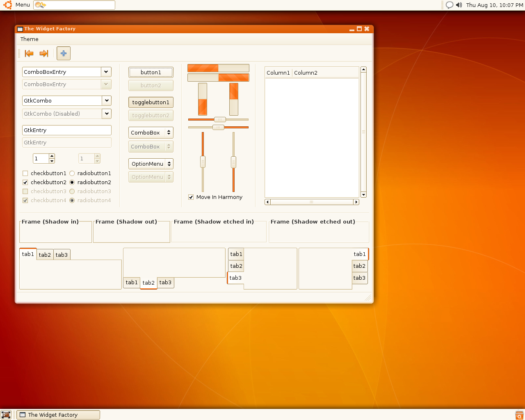Click upper horizontal slider handle
Image resolution: width=525 pixels, height=420 pixels.
pyautogui.click(x=220, y=119)
